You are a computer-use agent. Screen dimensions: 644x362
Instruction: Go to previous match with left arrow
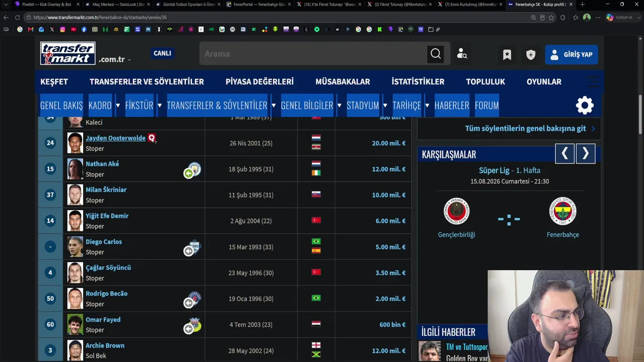pos(565,154)
